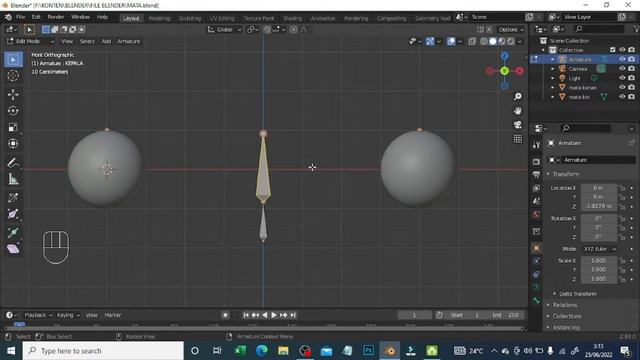
Task: Select the Rotate tool
Action: click(x=13, y=111)
